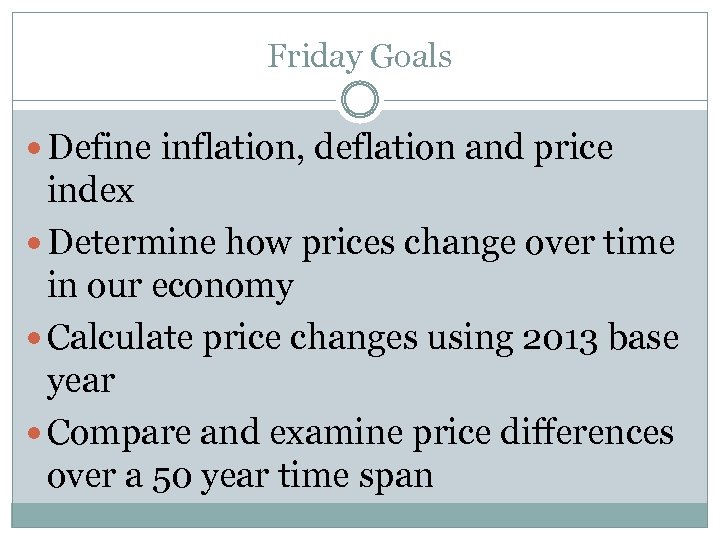Click the circle ornament below the title
The height and width of the screenshot is (540, 720).
[360, 101]
